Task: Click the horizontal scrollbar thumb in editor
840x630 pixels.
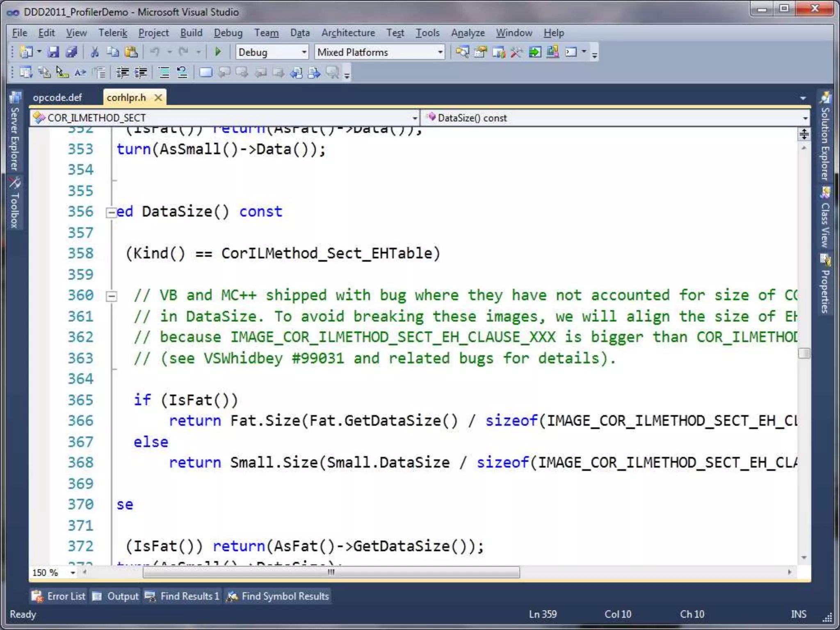Action: (x=331, y=572)
